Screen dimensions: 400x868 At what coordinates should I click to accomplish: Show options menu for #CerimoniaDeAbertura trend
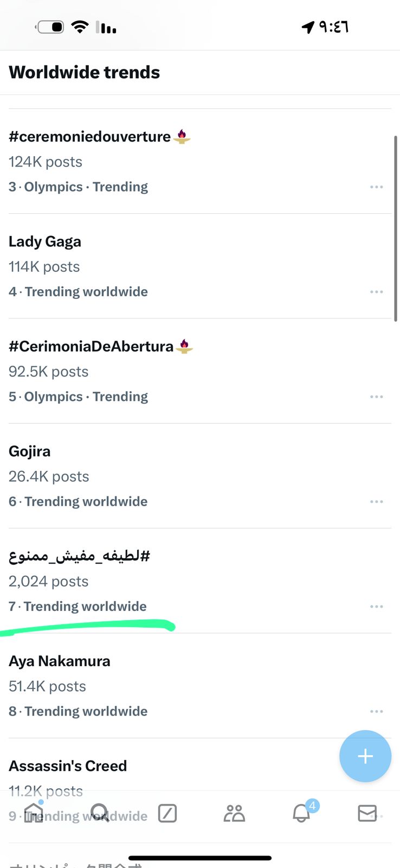[x=376, y=397]
